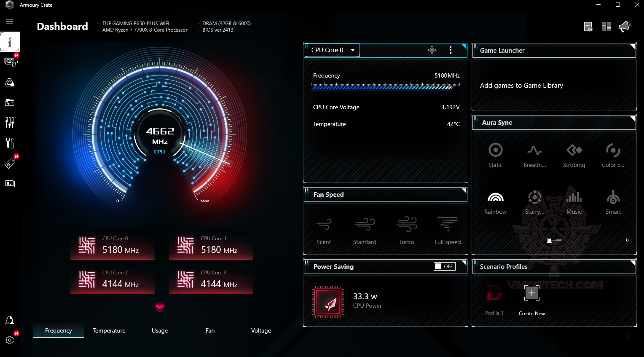
Task: Apply the Music Aura effect
Action: (574, 202)
